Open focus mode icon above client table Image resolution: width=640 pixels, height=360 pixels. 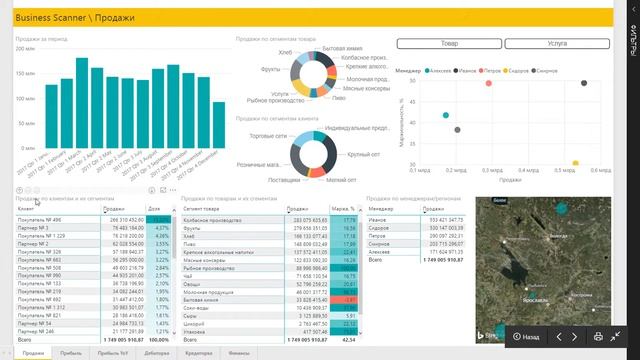(x=163, y=190)
